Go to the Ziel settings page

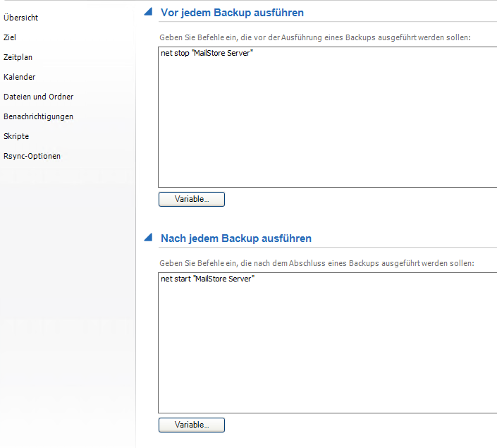click(10, 37)
